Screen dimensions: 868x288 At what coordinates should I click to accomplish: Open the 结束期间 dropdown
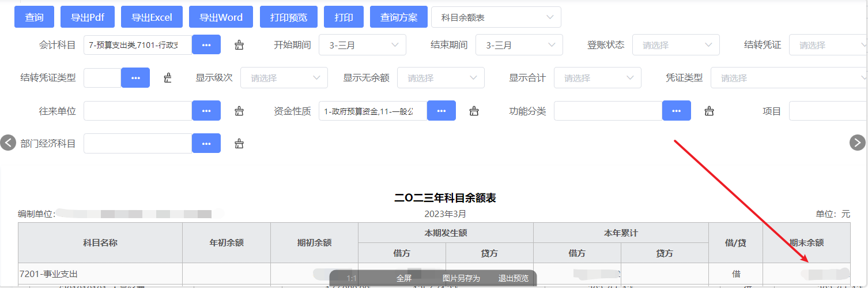(519, 45)
